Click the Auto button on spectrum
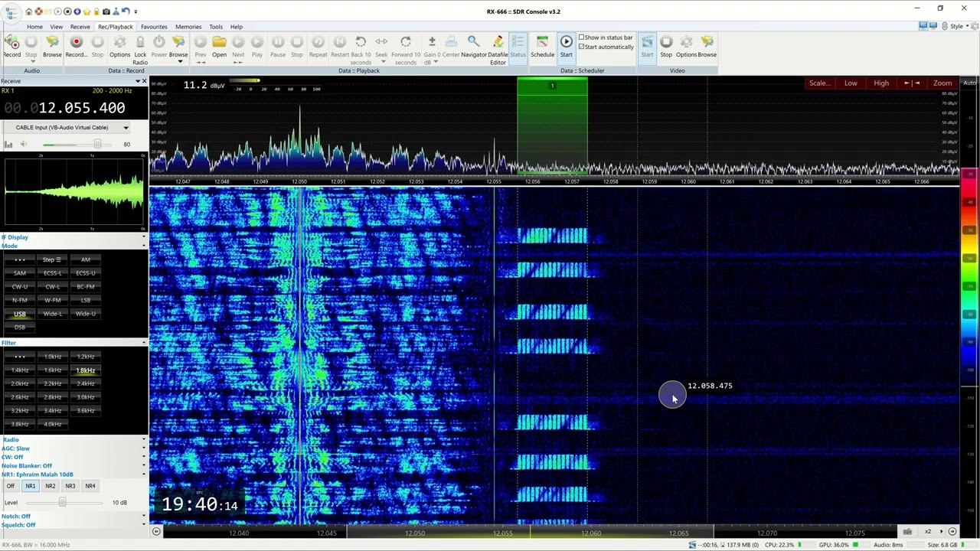Viewport: 980px width, 551px height. click(x=969, y=83)
